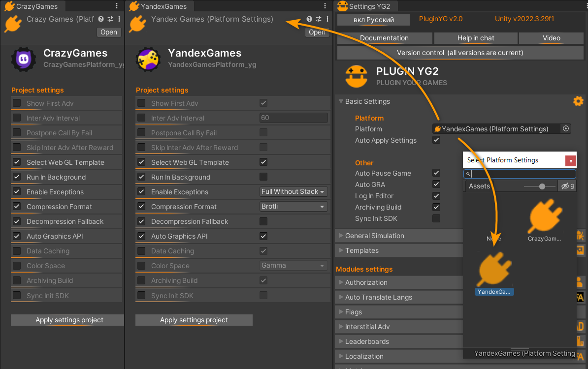Open Compression Format Brotli dropdown
This screenshot has height=369, width=588.
click(x=293, y=207)
